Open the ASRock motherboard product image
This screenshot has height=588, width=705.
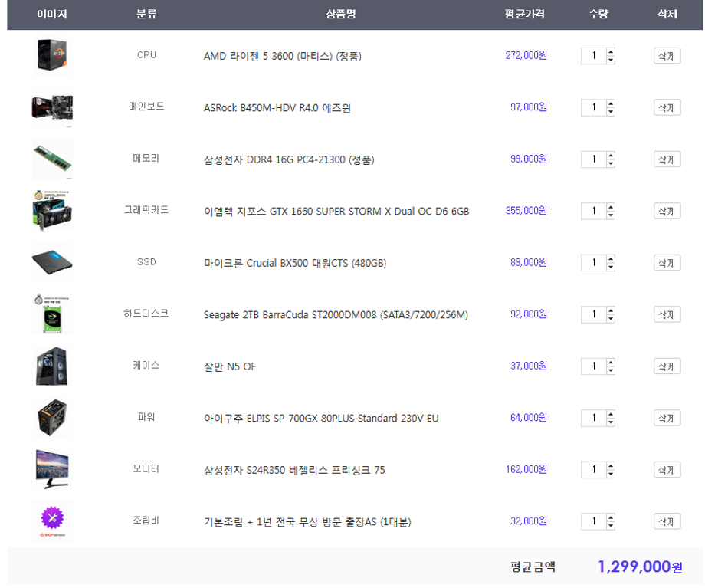click(52, 107)
